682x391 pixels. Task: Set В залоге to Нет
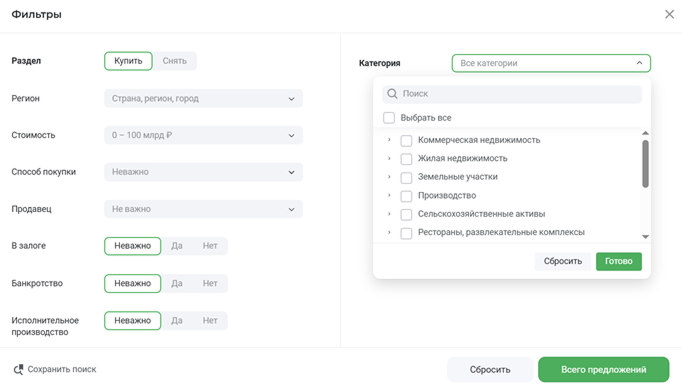click(210, 246)
